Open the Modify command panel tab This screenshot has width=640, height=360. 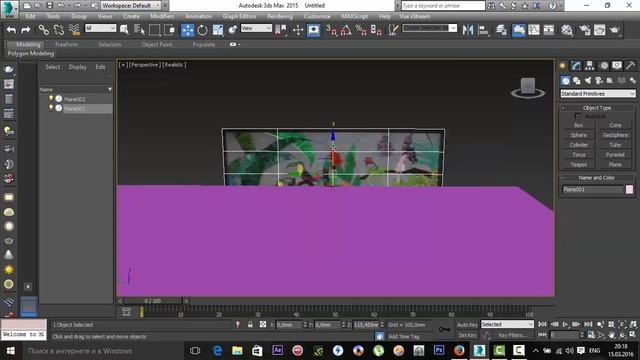[576, 66]
